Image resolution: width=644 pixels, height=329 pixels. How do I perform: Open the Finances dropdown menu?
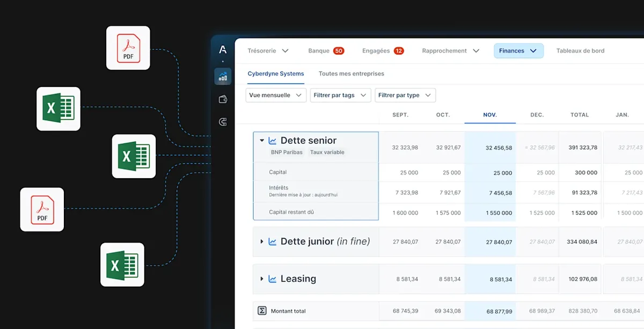pos(518,51)
